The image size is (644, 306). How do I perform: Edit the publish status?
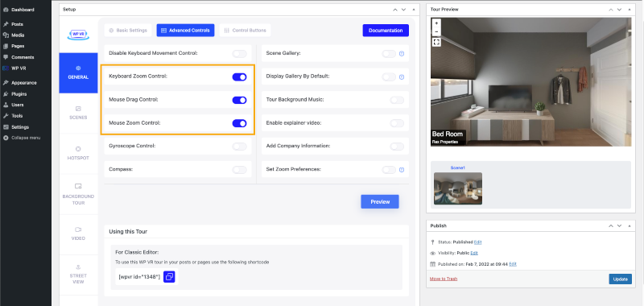pos(477,242)
